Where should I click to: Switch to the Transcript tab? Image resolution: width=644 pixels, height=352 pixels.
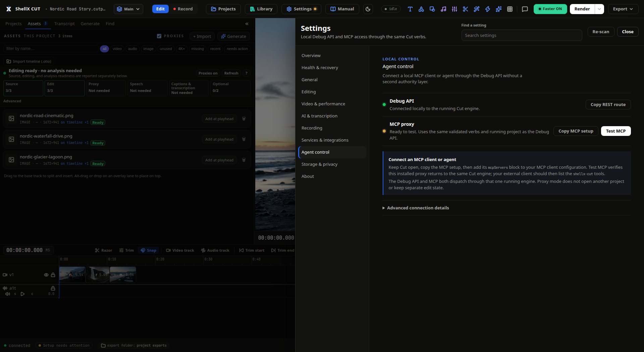(64, 24)
